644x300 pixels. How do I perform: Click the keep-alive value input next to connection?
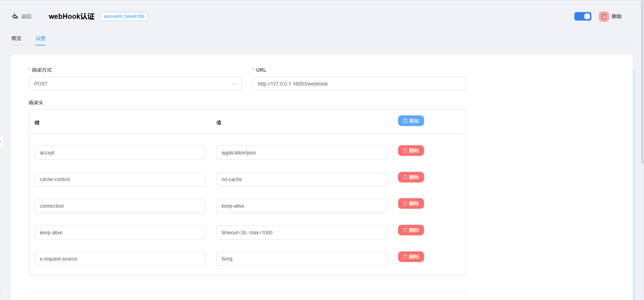302,206
